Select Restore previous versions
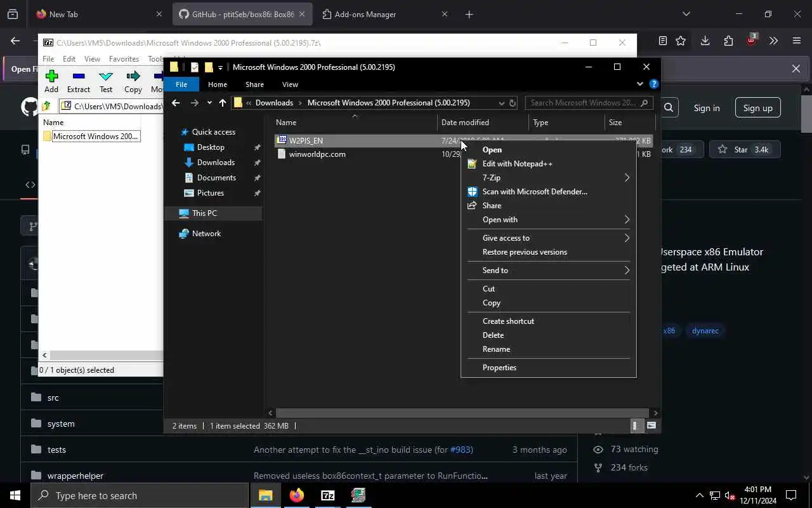The image size is (812, 508). 525,252
